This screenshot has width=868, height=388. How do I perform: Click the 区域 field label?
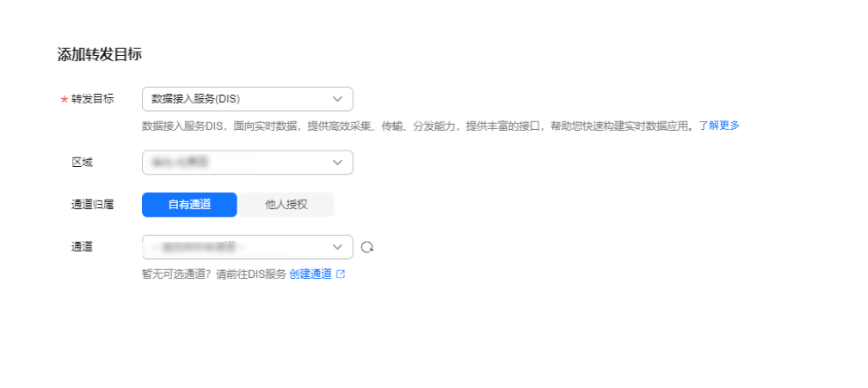82,163
